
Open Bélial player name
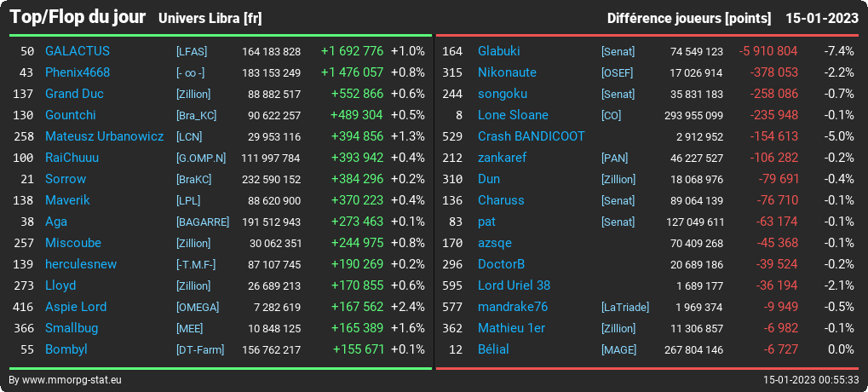pyautogui.click(x=493, y=349)
